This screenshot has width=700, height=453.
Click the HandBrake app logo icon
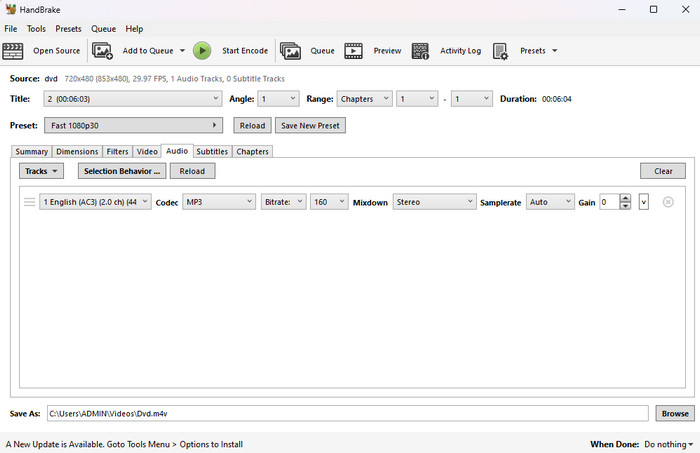click(10, 9)
